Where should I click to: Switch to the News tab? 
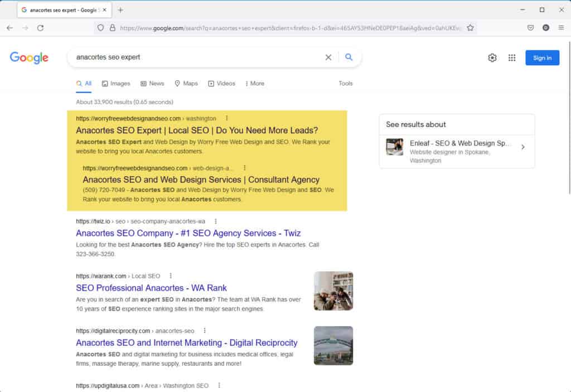(x=152, y=84)
